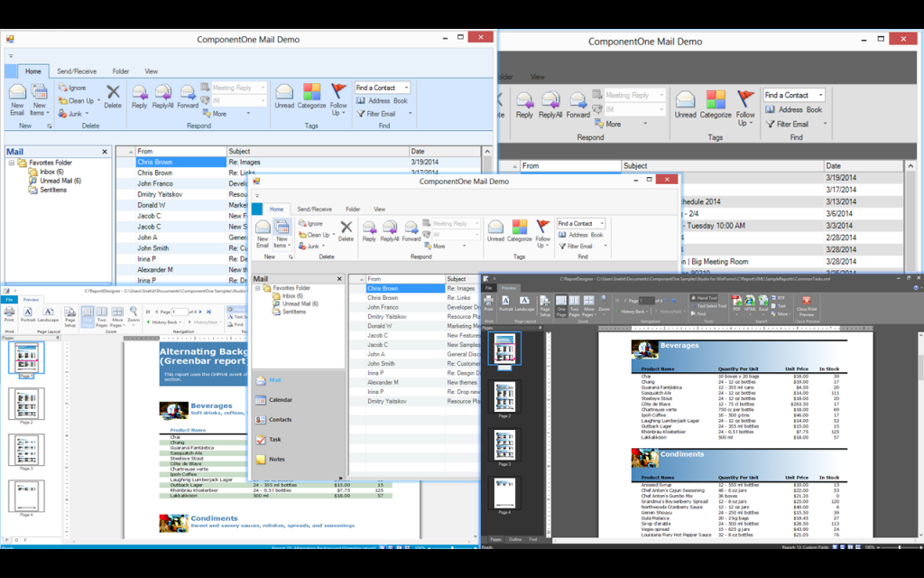
Task: Click the Delete icon in the top-left Mail Demo ribbon
Action: [113, 97]
